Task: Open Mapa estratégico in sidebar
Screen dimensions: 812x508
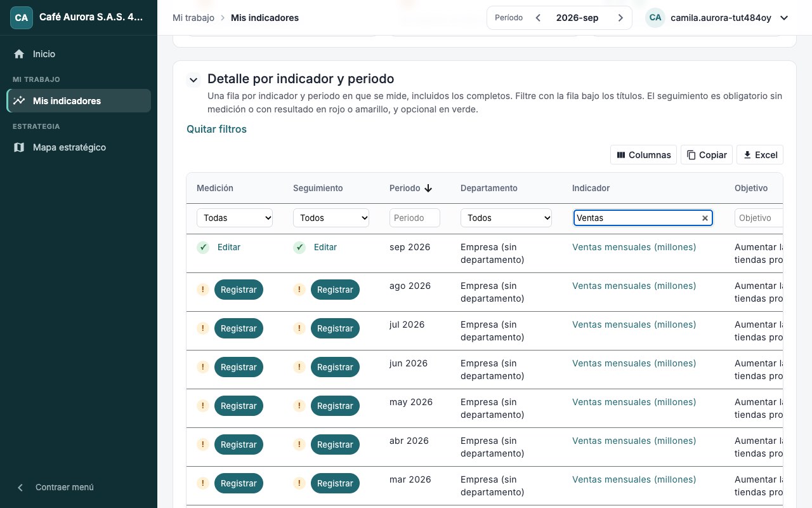Action: coord(79,147)
